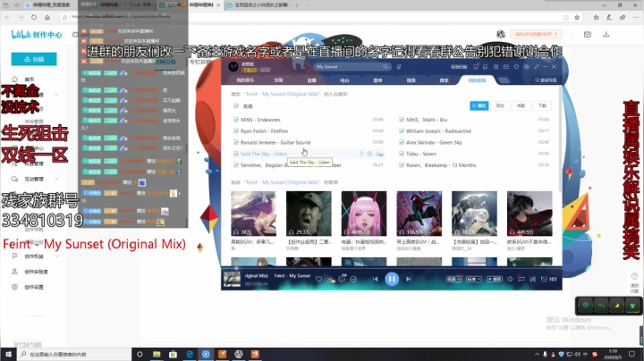644x361 pixels.
Task: Uncheck William Joseph - Radioactive checkbox
Action: 402,130
